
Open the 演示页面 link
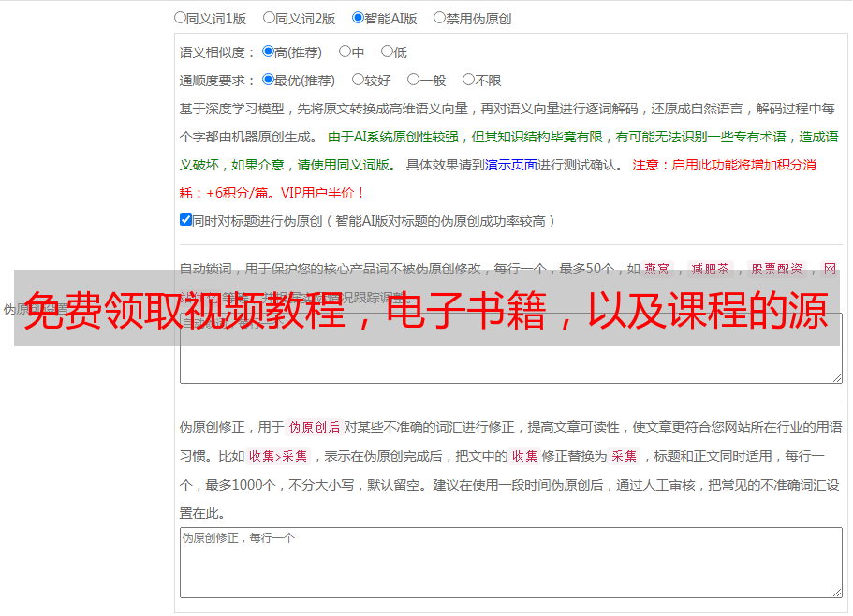tap(510, 165)
